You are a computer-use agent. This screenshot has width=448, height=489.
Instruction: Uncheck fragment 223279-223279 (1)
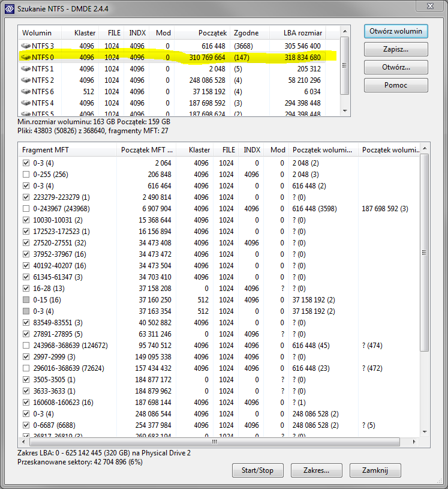(x=26, y=197)
